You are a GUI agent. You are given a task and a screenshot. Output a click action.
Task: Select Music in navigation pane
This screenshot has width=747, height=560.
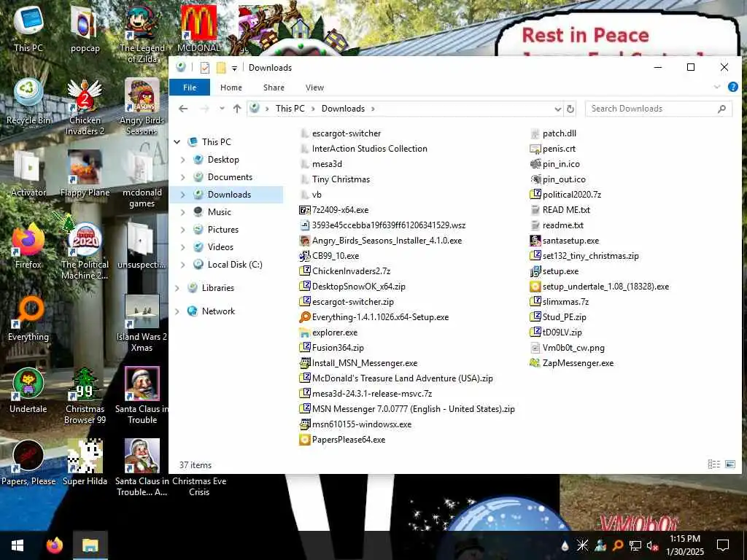[219, 212]
